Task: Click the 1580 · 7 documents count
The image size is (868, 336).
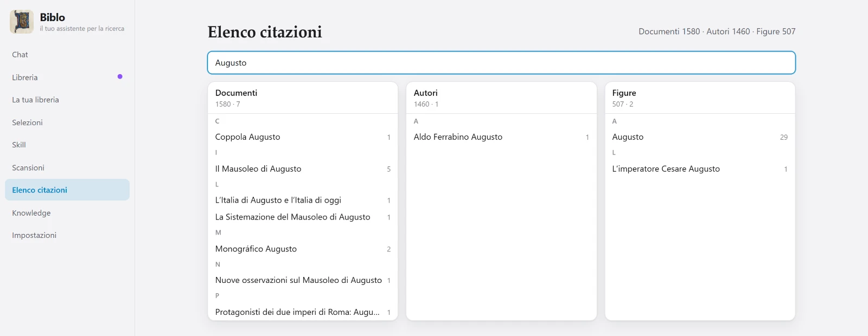Action: (x=227, y=104)
